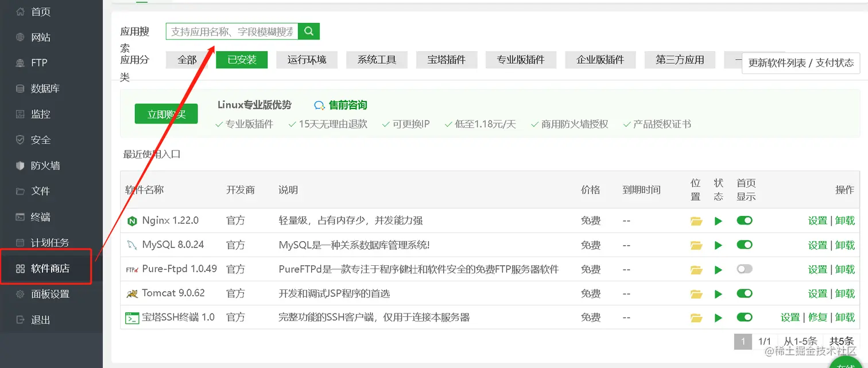Enable Pure-Ftpd homepage display toggle
Image resolution: width=868 pixels, height=368 pixels.
coord(744,269)
